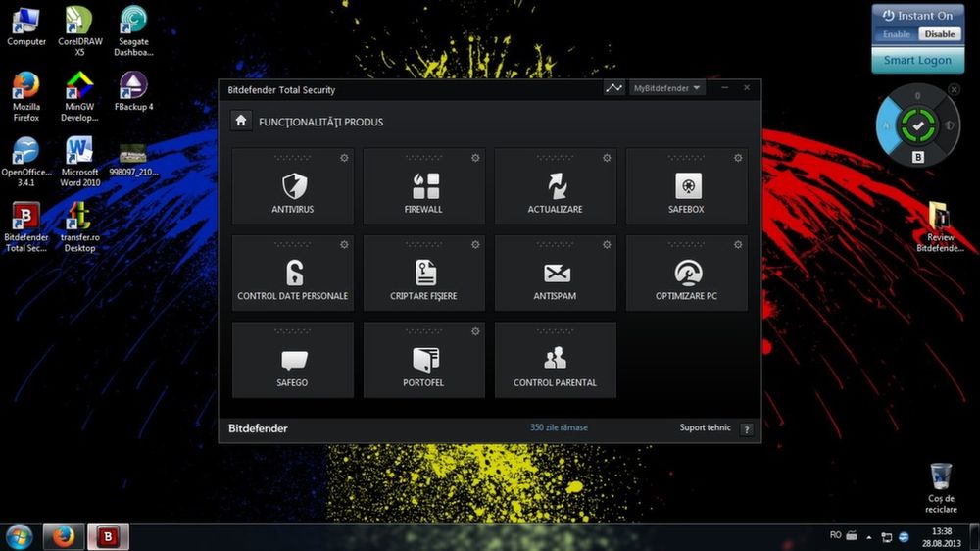Expand the MyBitdefender dropdown
The image size is (980, 551).
point(668,88)
